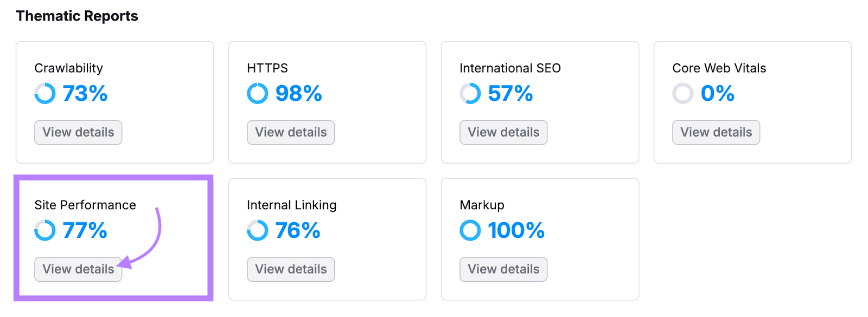View details for the Markup report
The height and width of the screenshot is (317, 868).
point(503,269)
